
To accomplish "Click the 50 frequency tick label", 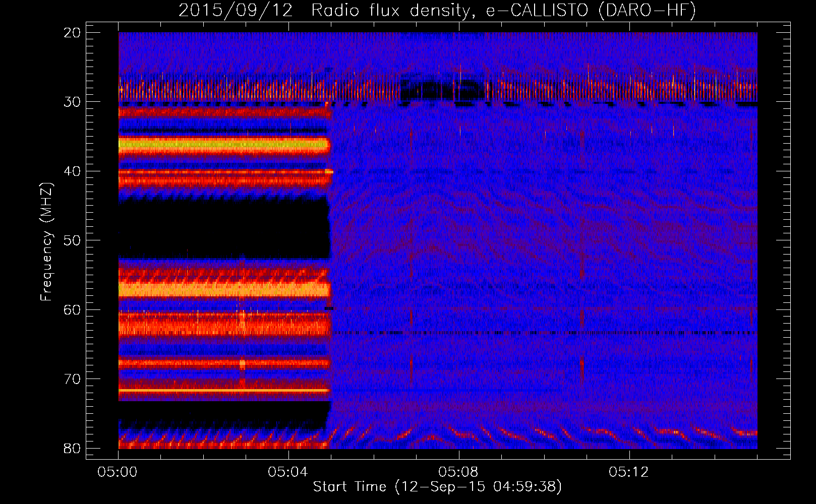I will point(73,240).
